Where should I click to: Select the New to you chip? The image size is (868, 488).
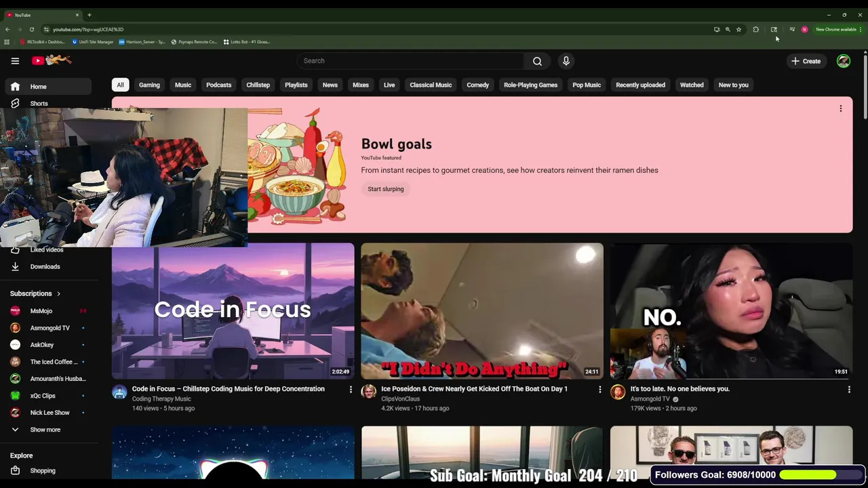(x=734, y=85)
